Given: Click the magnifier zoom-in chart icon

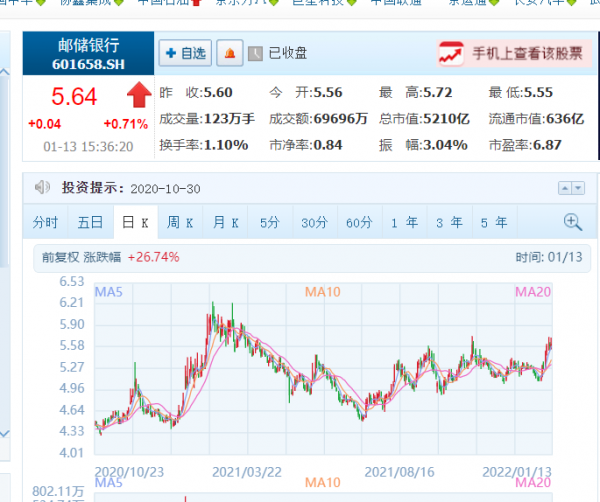Looking at the screenshot, I should click(x=573, y=222).
